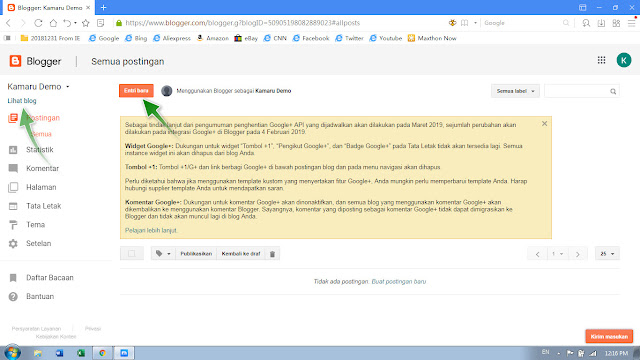Go to previous page of posts
This screenshot has width=640, height=360.
538,254
